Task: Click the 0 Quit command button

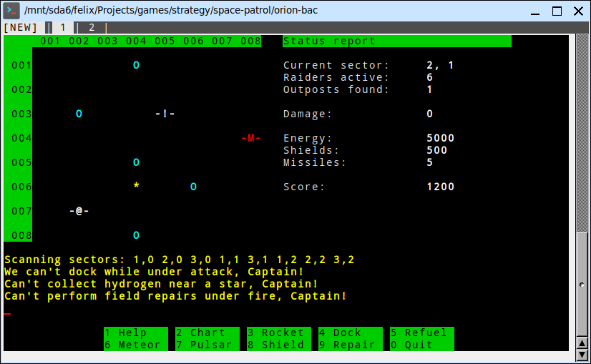Action: click(422, 345)
